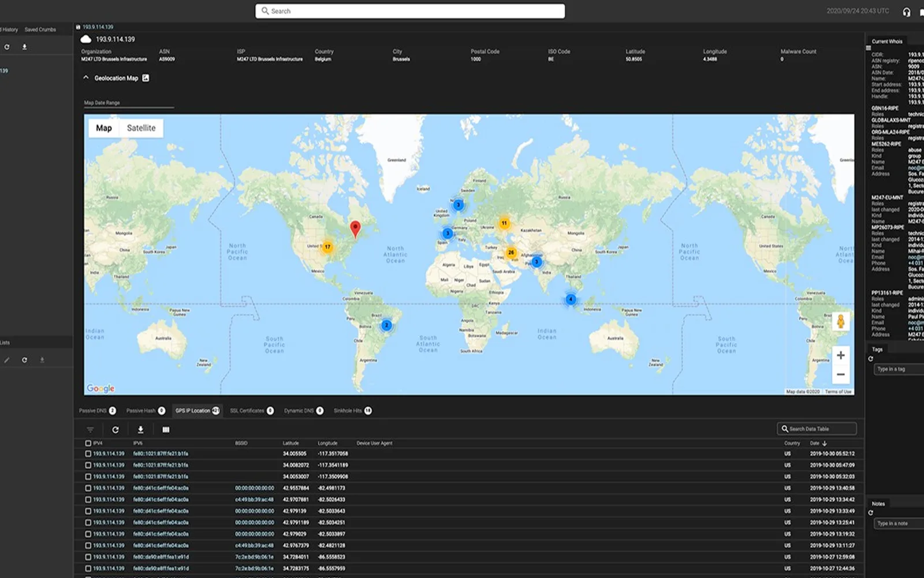
Task: Refresh the GPS IP Location data table
Action: [x=115, y=430]
